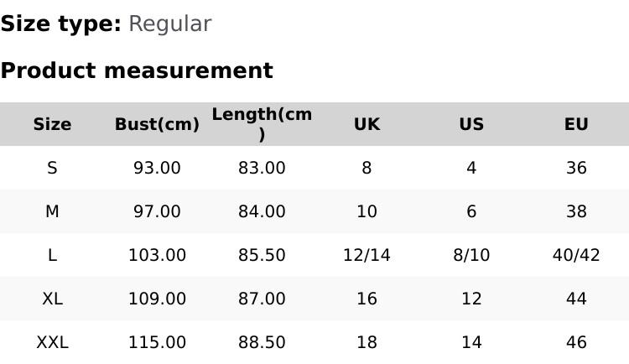The width and height of the screenshot is (629, 364).
Task: Select the 12/14 UK size cell
Action: click(x=366, y=255)
